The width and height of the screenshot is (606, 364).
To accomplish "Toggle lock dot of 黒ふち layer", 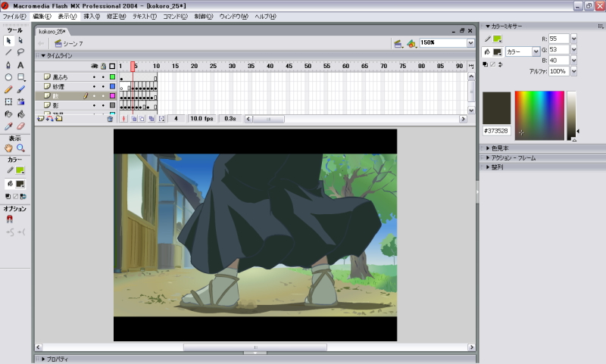I will pos(103,77).
